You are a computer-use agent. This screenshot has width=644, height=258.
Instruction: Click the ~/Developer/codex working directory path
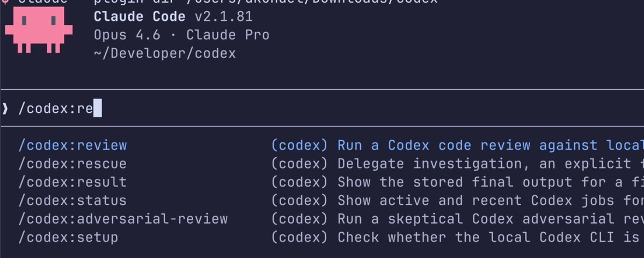point(165,54)
